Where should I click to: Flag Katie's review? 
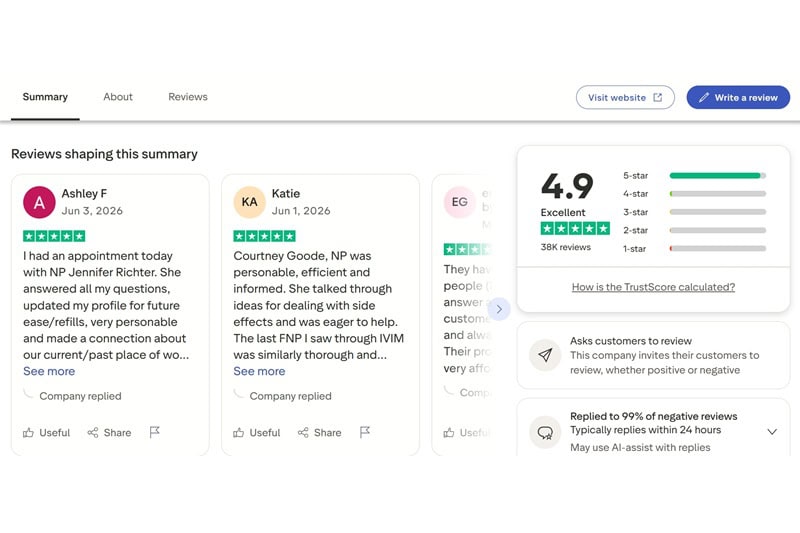coord(365,432)
